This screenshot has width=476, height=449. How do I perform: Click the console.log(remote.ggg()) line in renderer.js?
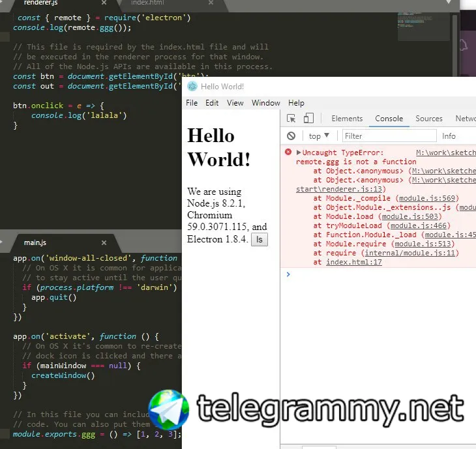72,27
